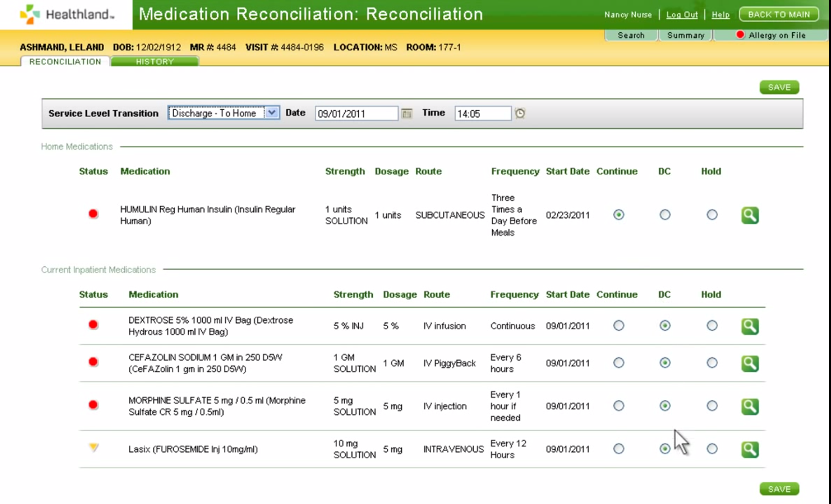Click the Every 12 Hours frequency cell
Image resolution: width=831 pixels, height=504 pixels.
tap(508, 449)
